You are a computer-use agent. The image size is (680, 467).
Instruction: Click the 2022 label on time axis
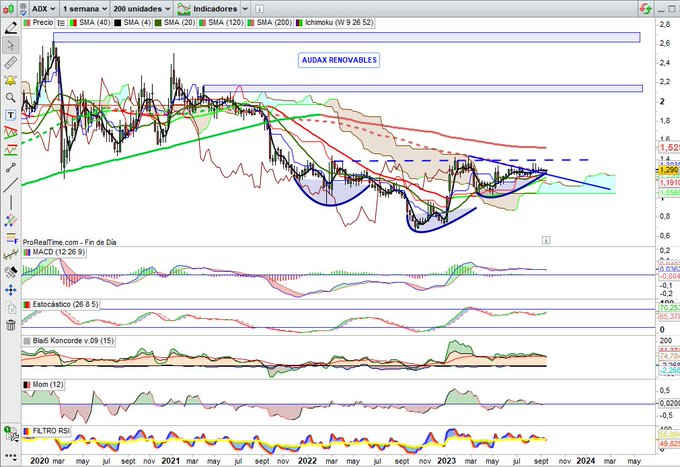tap(307, 460)
